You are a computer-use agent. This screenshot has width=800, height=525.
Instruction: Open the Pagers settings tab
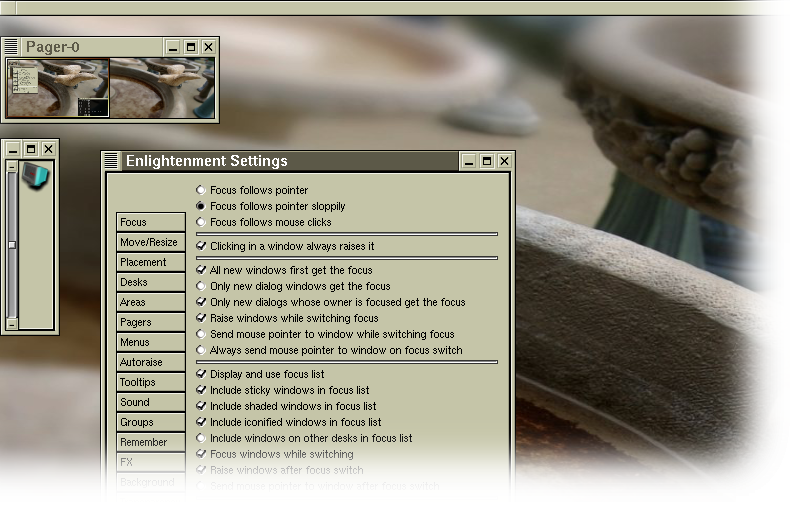(151, 322)
